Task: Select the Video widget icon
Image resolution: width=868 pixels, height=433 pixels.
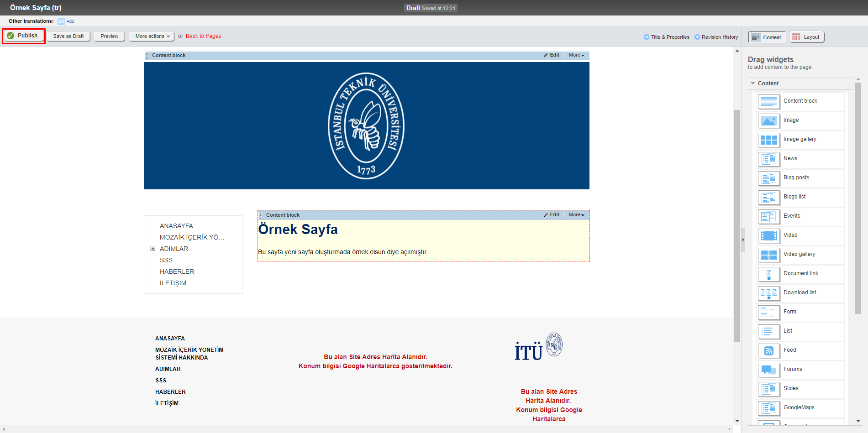Action: 769,235
